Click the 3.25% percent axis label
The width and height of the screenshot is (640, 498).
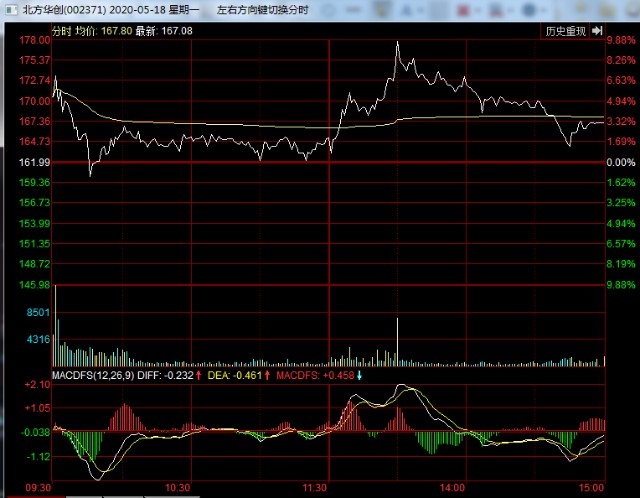[x=621, y=203]
